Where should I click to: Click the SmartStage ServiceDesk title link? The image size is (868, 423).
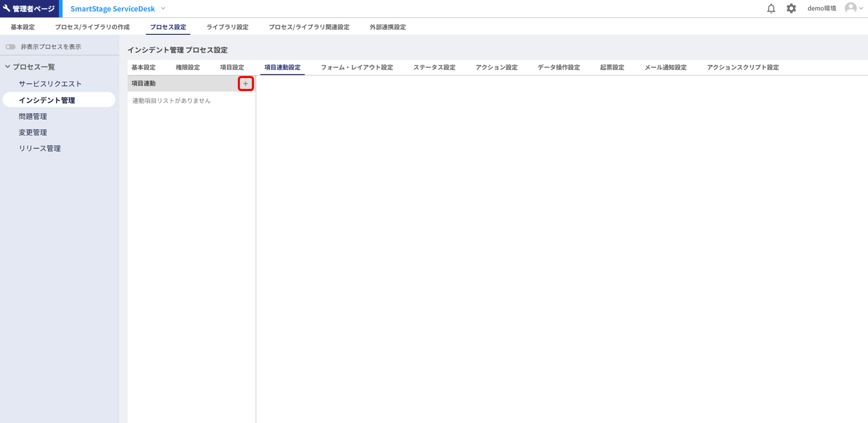112,9
